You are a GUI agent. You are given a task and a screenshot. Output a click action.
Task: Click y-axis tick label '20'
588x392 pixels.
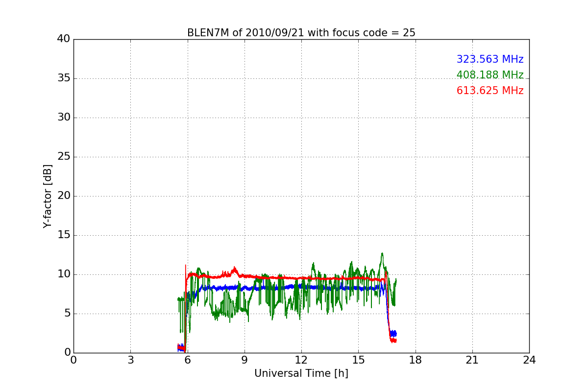pos(64,196)
